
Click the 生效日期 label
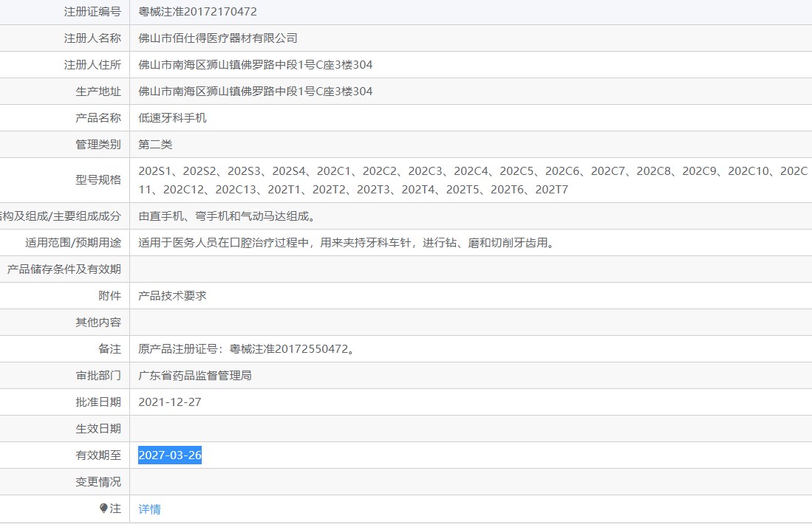click(98, 429)
